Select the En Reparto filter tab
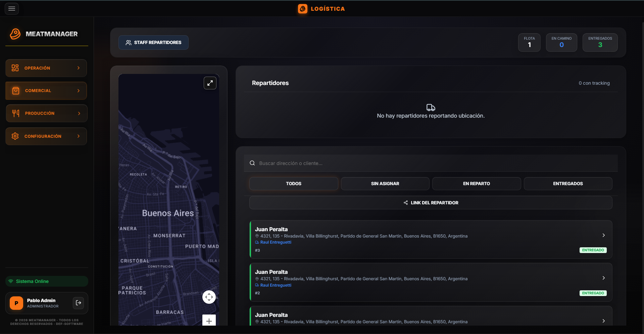 pos(477,183)
